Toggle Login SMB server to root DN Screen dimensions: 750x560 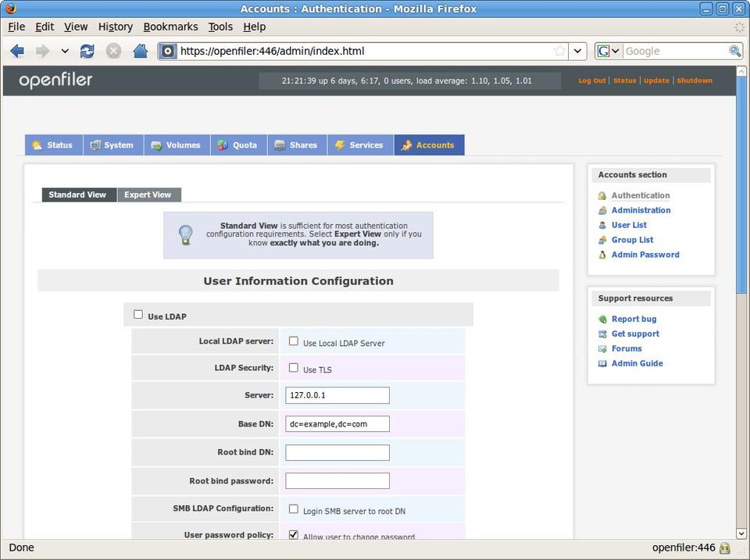point(294,509)
